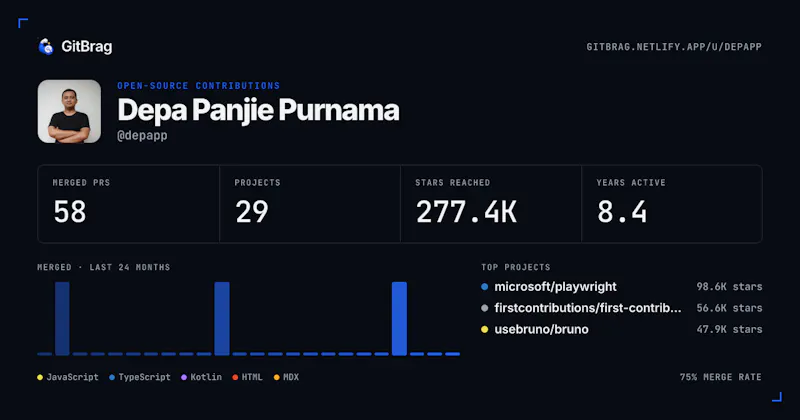
Task: Click the gray dot beside firstcontributions
Action: 485,308
